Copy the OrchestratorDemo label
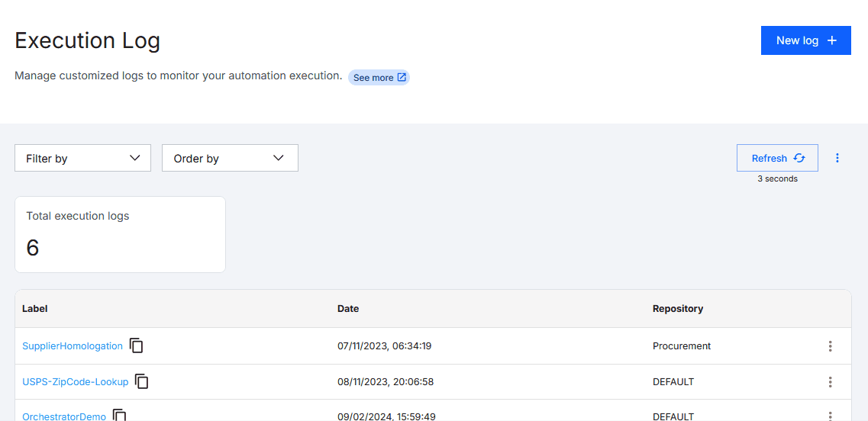The height and width of the screenshot is (421, 868). tap(120, 415)
